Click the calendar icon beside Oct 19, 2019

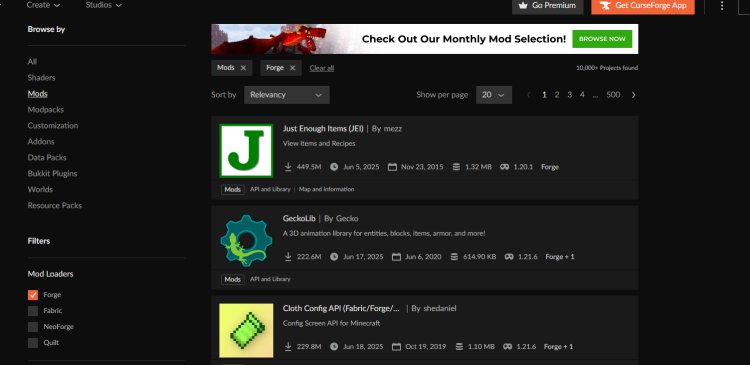coord(396,346)
